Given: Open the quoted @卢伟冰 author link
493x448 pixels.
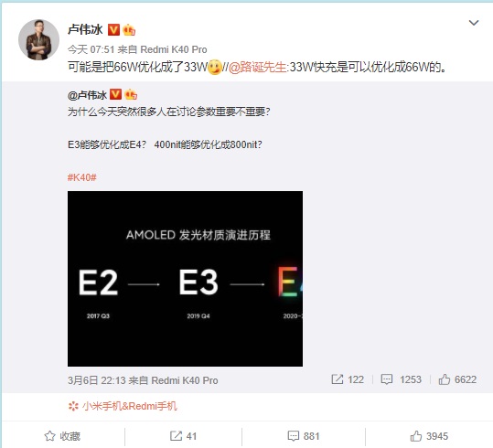Looking at the screenshot, I should [x=88, y=95].
